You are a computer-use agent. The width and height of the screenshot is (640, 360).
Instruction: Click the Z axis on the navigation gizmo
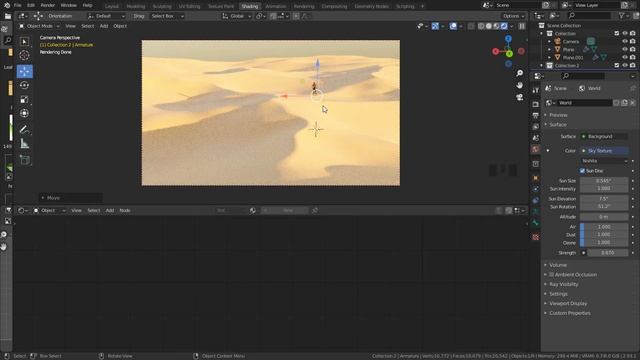click(508, 39)
